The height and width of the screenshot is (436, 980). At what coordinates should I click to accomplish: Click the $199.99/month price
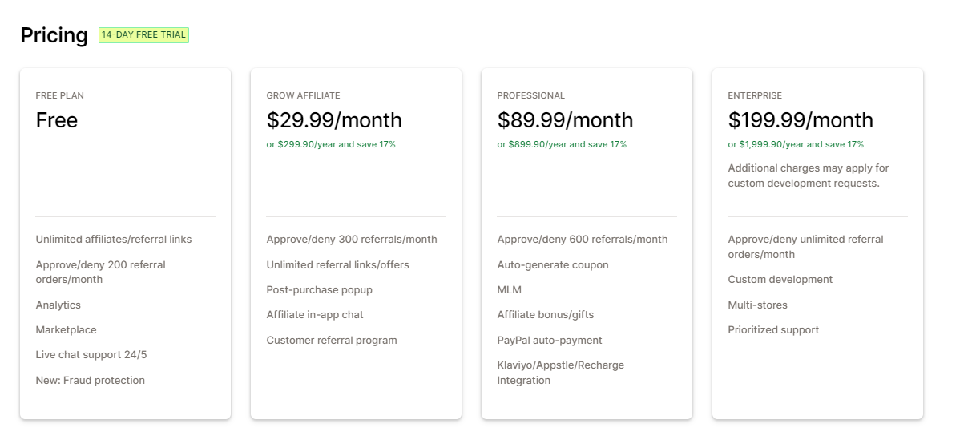[x=801, y=120]
